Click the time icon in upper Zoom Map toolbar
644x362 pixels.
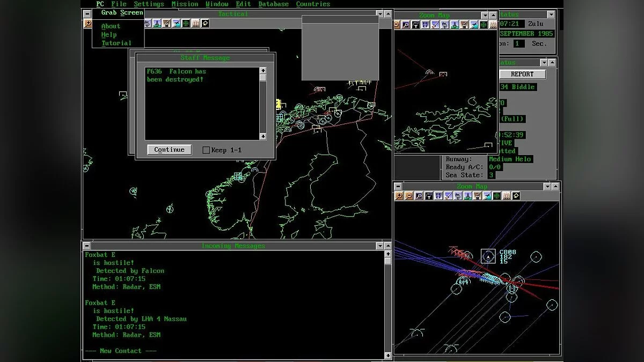pyautogui.click(x=415, y=25)
